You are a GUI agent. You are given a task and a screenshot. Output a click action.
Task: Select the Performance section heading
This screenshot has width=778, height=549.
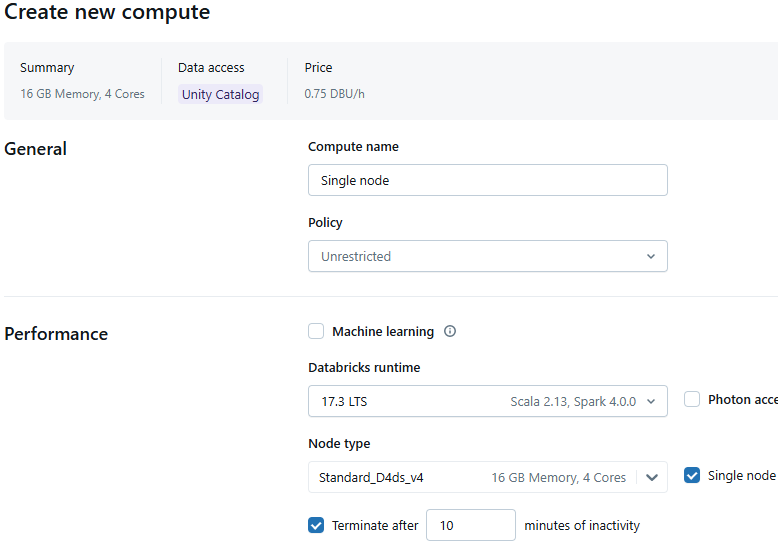coord(56,334)
